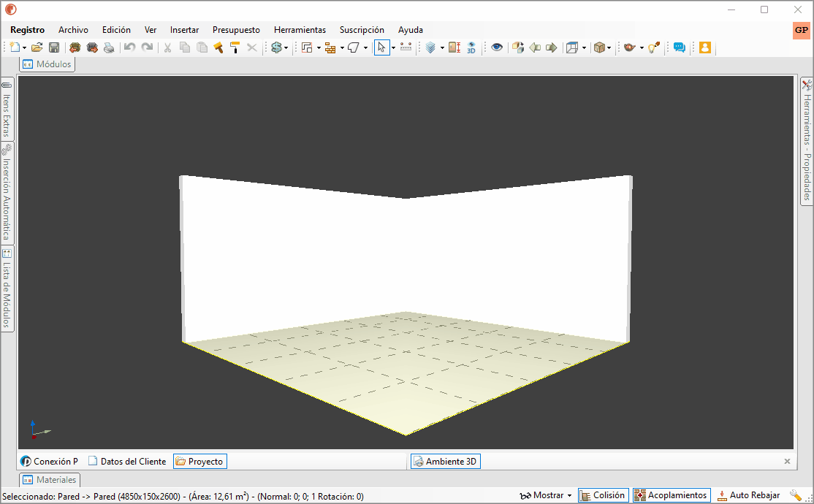Click the brick wall builder icon
This screenshot has width=814, height=504.
(330, 47)
